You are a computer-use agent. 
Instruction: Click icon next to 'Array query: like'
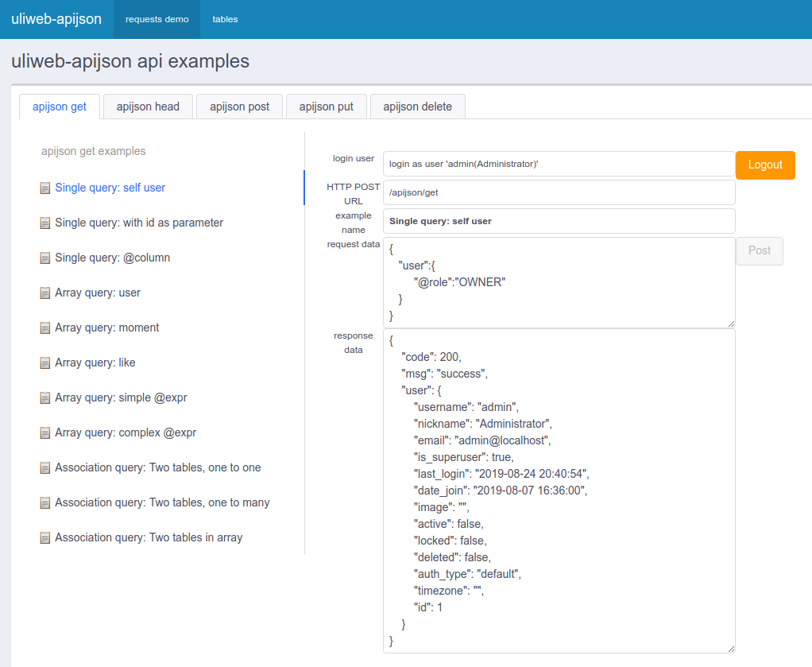[45, 363]
